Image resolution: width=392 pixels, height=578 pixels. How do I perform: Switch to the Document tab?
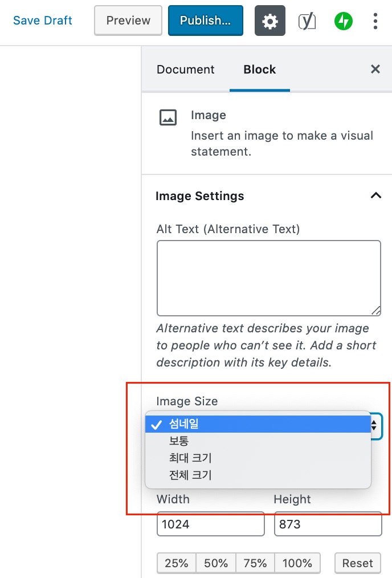[x=186, y=70]
